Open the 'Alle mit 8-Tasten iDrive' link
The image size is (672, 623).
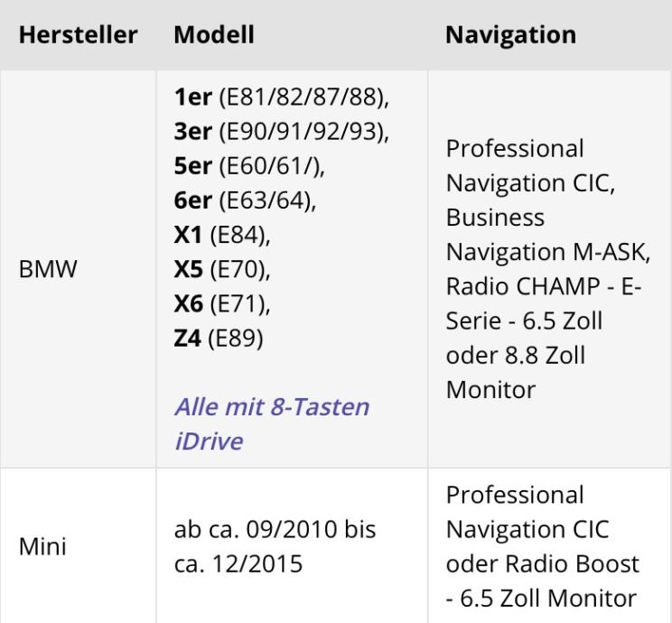point(271,423)
